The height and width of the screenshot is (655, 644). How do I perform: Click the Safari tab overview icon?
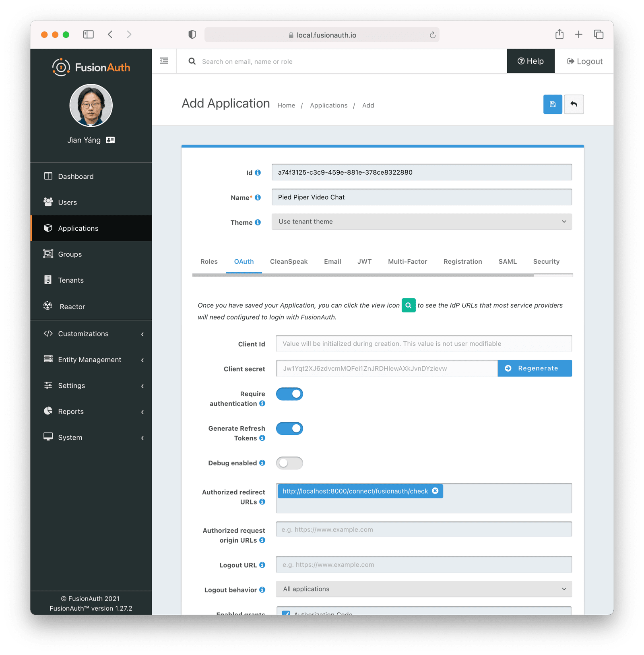(599, 35)
